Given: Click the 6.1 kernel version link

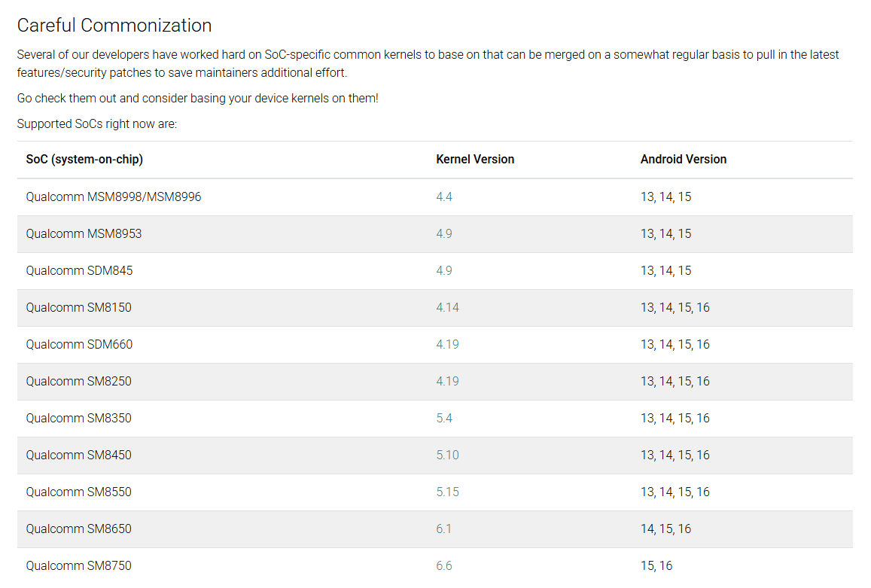Looking at the screenshot, I should pyautogui.click(x=443, y=529).
